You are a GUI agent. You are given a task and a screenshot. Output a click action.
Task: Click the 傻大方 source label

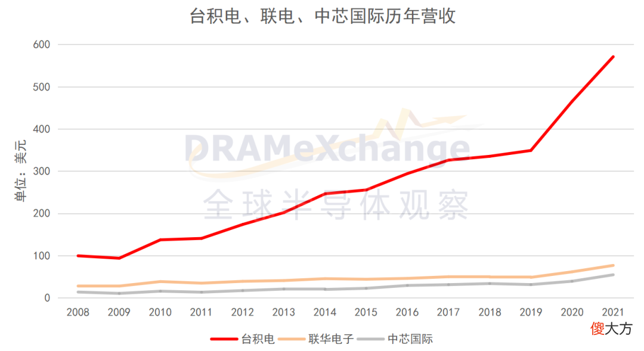click(611, 328)
